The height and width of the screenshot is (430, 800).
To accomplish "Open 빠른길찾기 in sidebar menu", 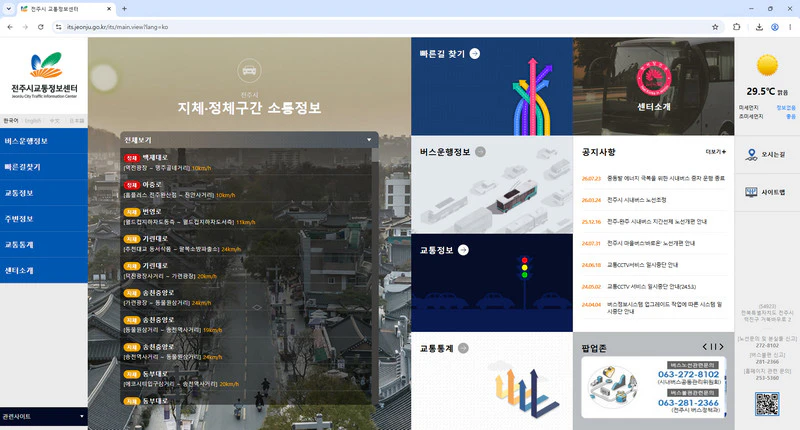I will (x=44, y=167).
